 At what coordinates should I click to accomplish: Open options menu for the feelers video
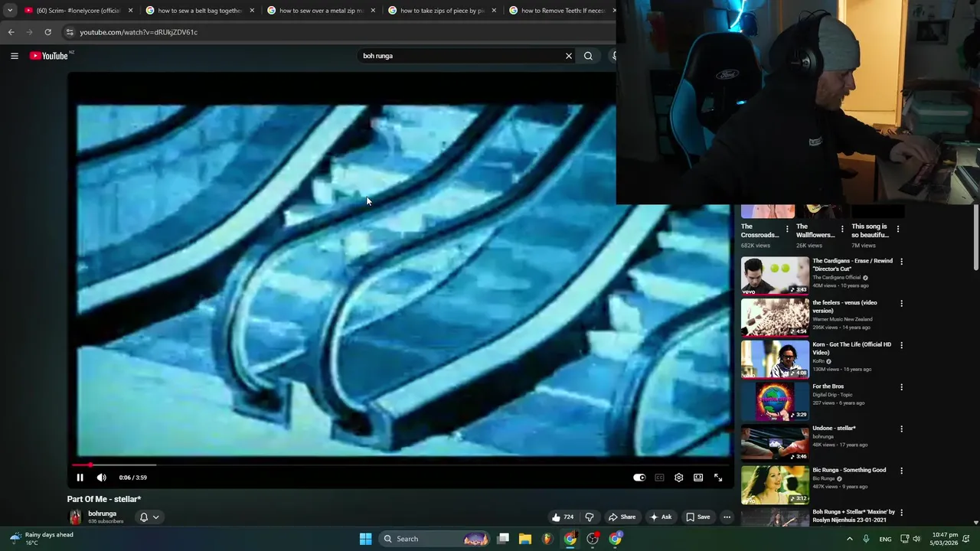[x=901, y=304]
